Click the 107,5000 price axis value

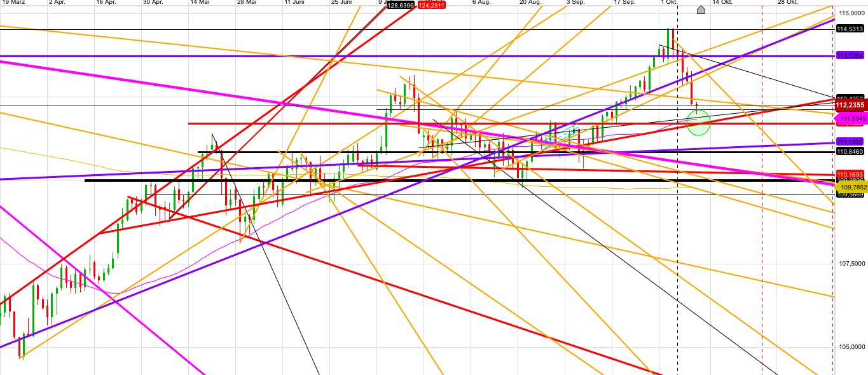pyautogui.click(x=851, y=263)
